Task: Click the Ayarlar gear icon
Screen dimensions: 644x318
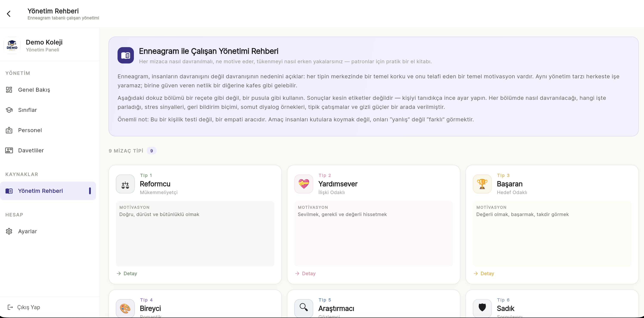Action: coord(9,231)
